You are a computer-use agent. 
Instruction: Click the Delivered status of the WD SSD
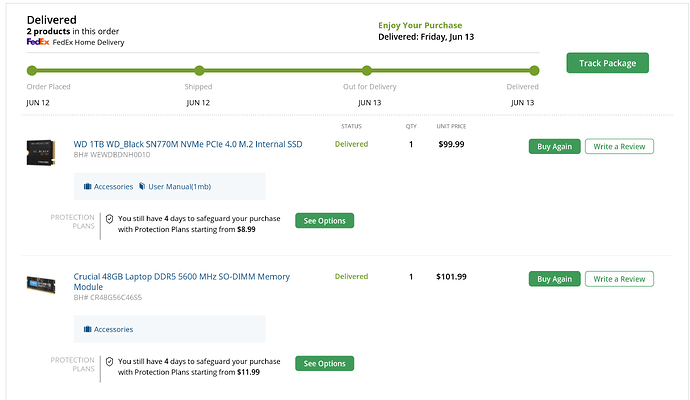(x=351, y=144)
